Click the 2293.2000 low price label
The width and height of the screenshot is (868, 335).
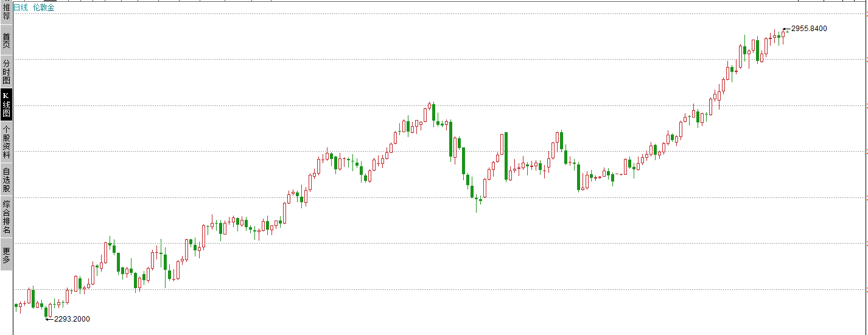coord(72,319)
